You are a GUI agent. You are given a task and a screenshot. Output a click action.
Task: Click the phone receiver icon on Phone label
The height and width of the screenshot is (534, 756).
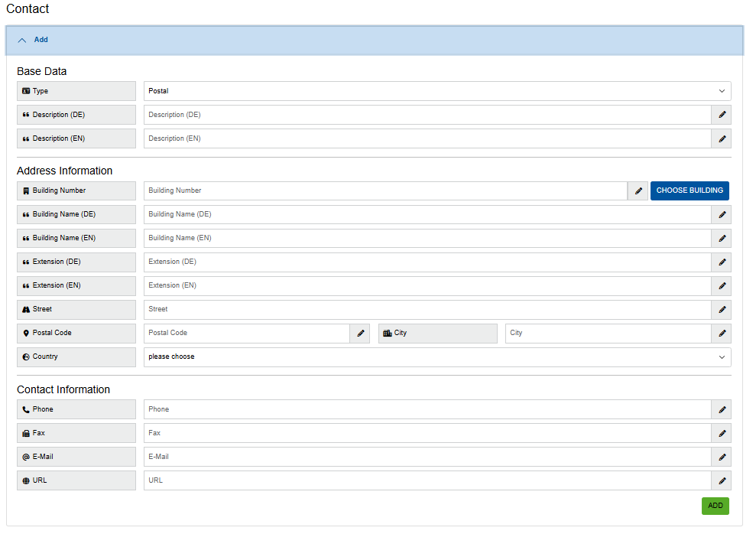click(x=25, y=409)
